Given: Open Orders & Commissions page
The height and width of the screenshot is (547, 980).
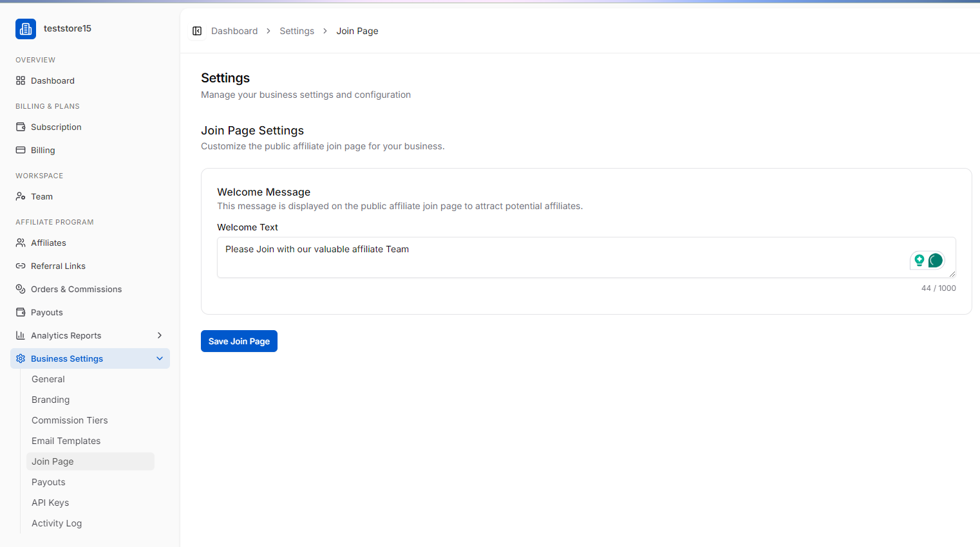Looking at the screenshot, I should tap(90, 289).
